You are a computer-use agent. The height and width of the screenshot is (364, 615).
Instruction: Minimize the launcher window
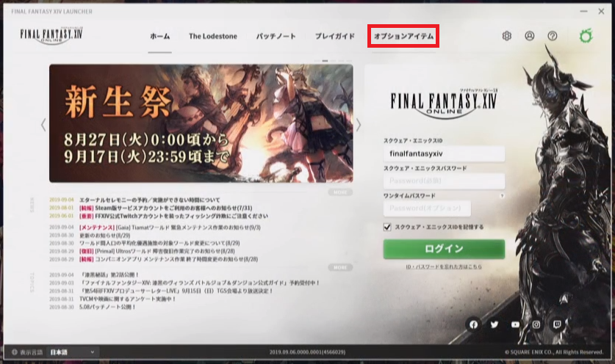pyautogui.click(x=583, y=11)
